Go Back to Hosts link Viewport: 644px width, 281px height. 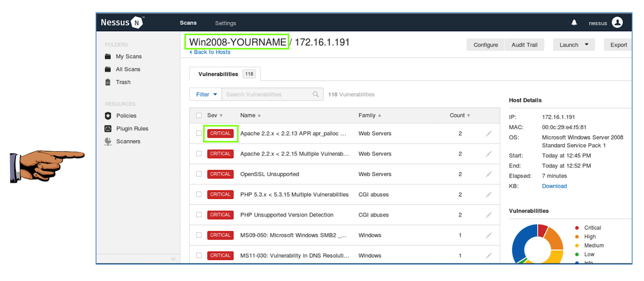point(210,52)
